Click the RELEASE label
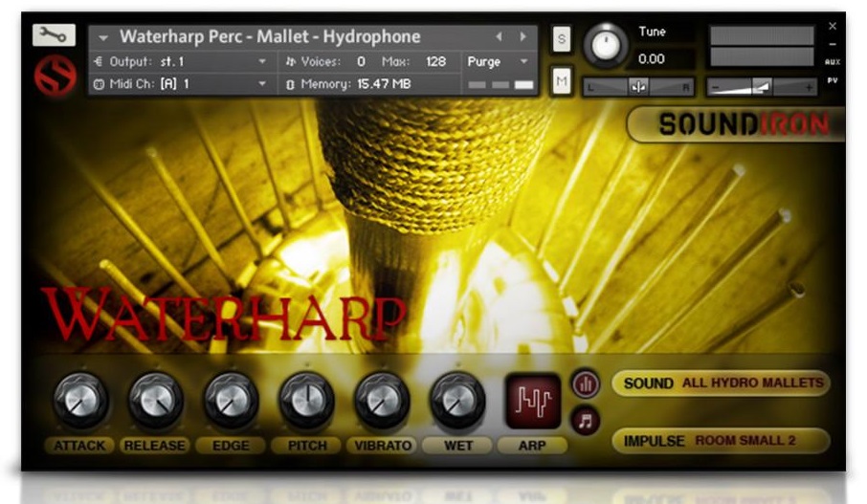The image size is (867, 504). [x=155, y=446]
